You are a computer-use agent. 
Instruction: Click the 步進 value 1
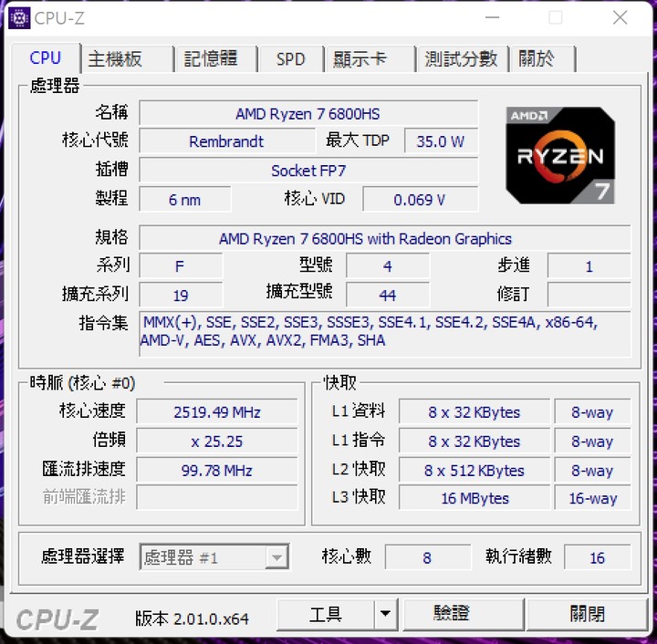pyautogui.click(x=589, y=265)
